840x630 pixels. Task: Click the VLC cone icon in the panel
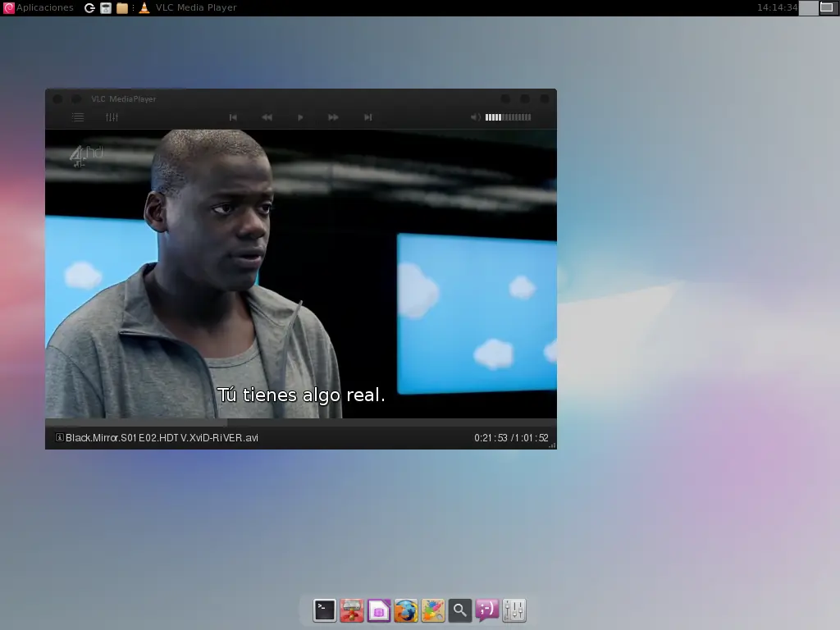[x=144, y=7]
